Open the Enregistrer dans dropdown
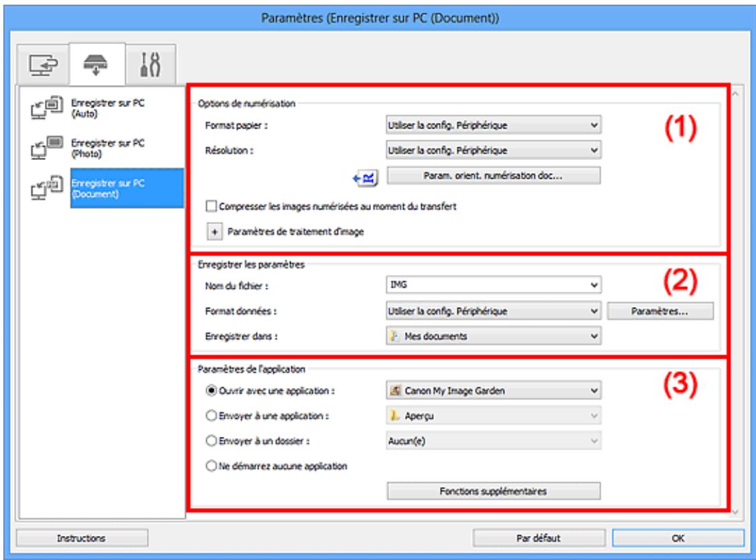 click(x=494, y=337)
